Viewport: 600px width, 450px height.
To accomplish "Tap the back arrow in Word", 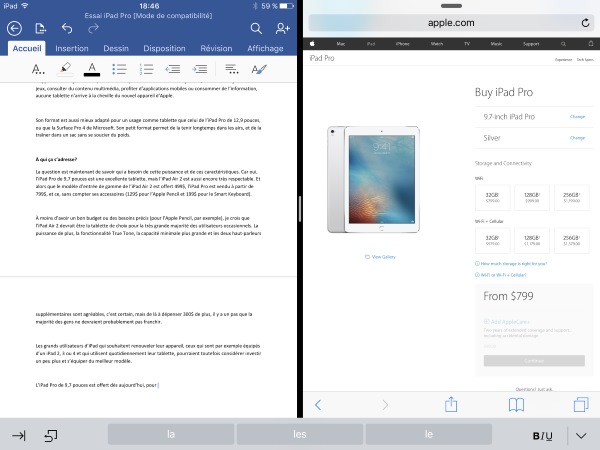I will (x=14, y=28).
